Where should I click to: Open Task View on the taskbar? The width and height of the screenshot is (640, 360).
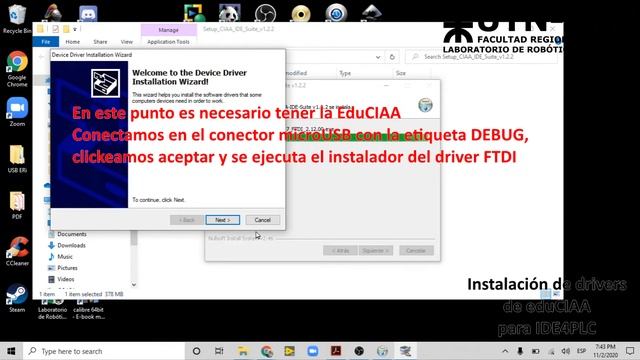tap(219, 351)
